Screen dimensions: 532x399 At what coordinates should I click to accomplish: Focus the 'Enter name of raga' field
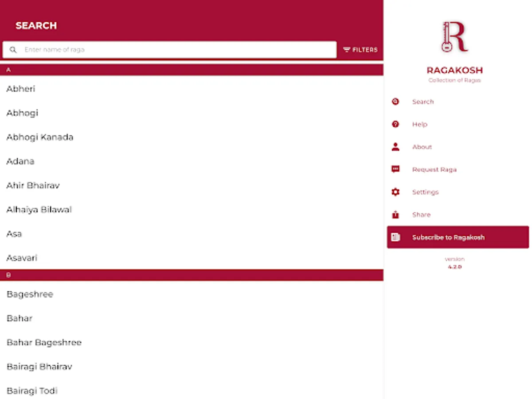click(x=170, y=50)
